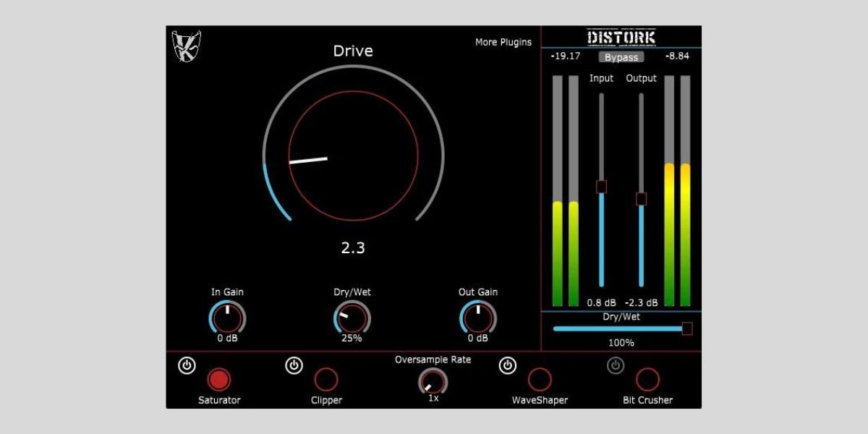This screenshot has width=868, height=434.
Task: Click the Kiive logo in the plugin corner
Action: [x=186, y=46]
